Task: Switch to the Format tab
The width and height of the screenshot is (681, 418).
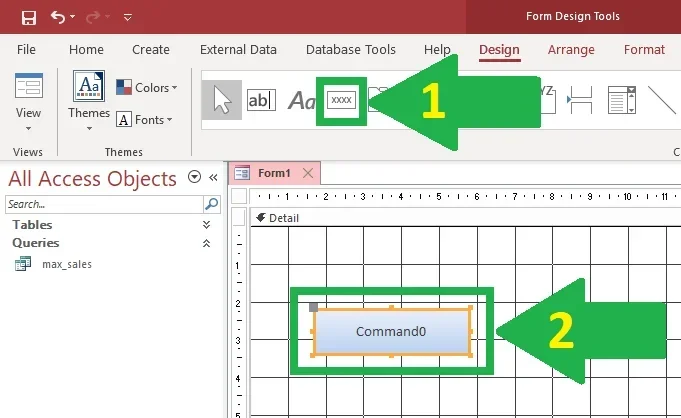Action: pos(644,50)
